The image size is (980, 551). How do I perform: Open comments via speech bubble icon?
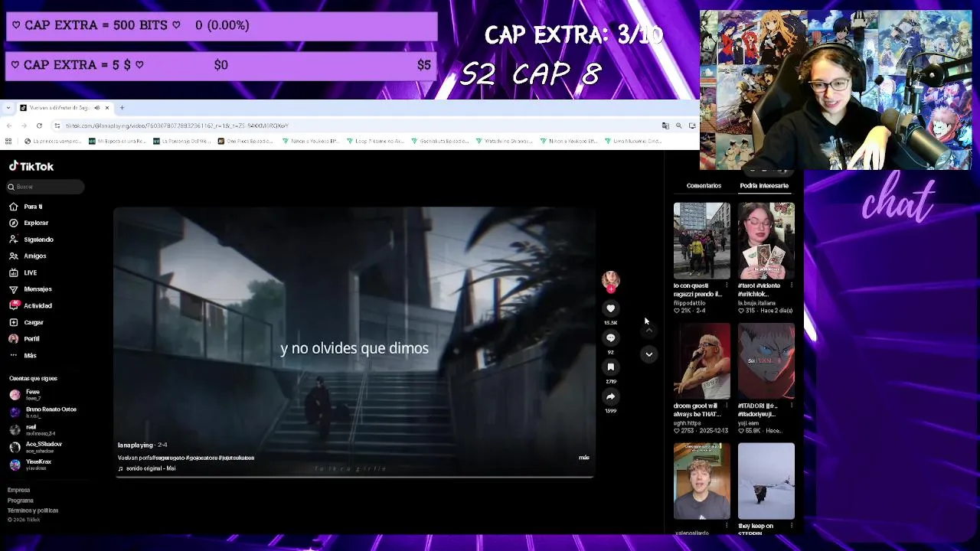click(x=610, y=337)
